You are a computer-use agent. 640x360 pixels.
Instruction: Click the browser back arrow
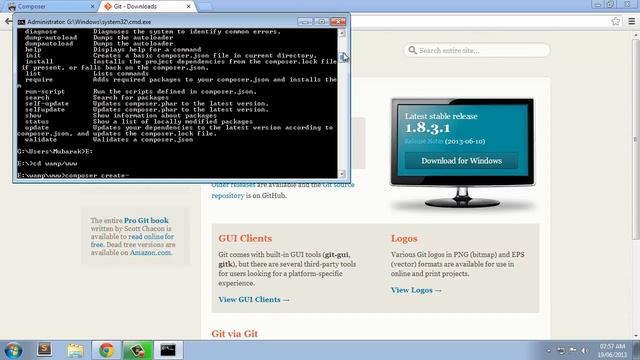point(8,21)
